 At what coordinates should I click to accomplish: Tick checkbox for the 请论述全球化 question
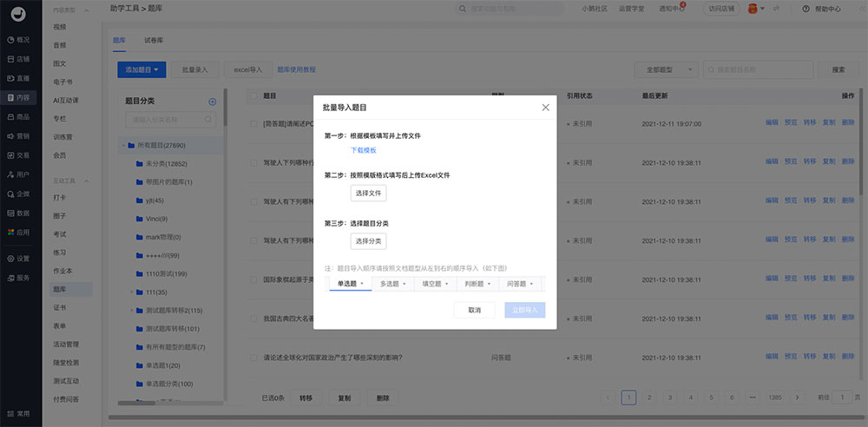pyautogui.click(x=253, y=357)
